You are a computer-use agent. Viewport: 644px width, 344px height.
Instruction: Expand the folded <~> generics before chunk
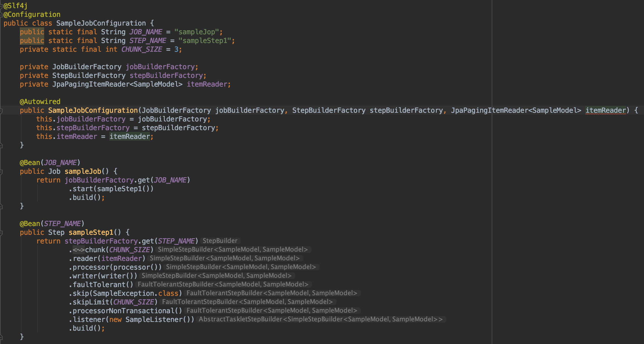pyautogui.click(x=78, y=250)
